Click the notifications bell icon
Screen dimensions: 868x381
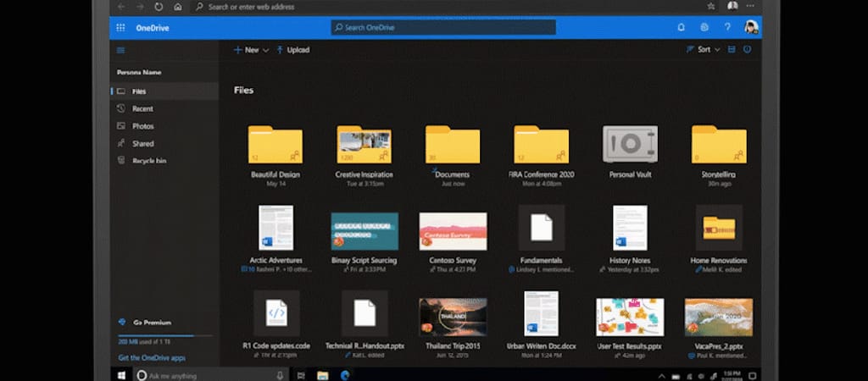pos(681,28)
